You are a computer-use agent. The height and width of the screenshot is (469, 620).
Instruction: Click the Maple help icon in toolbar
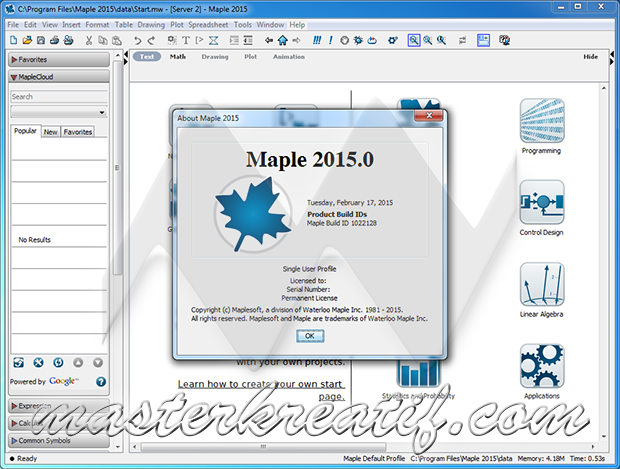coord(504,40)
